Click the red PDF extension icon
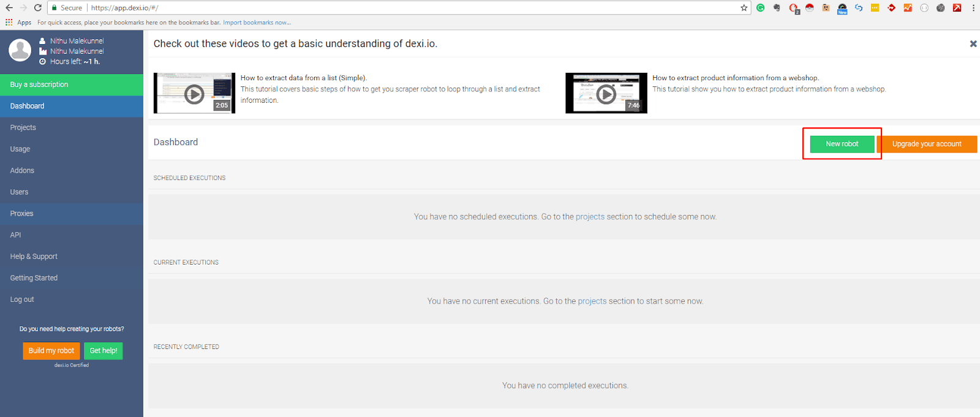The height and width of the screenshot is (417, 980). coord(957,8)
